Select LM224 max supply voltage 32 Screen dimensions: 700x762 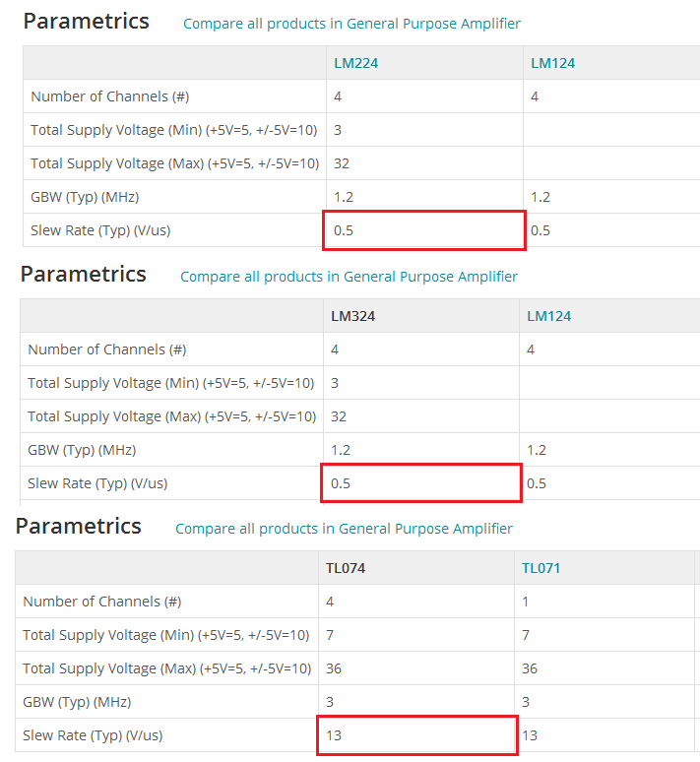click(342, 163)
